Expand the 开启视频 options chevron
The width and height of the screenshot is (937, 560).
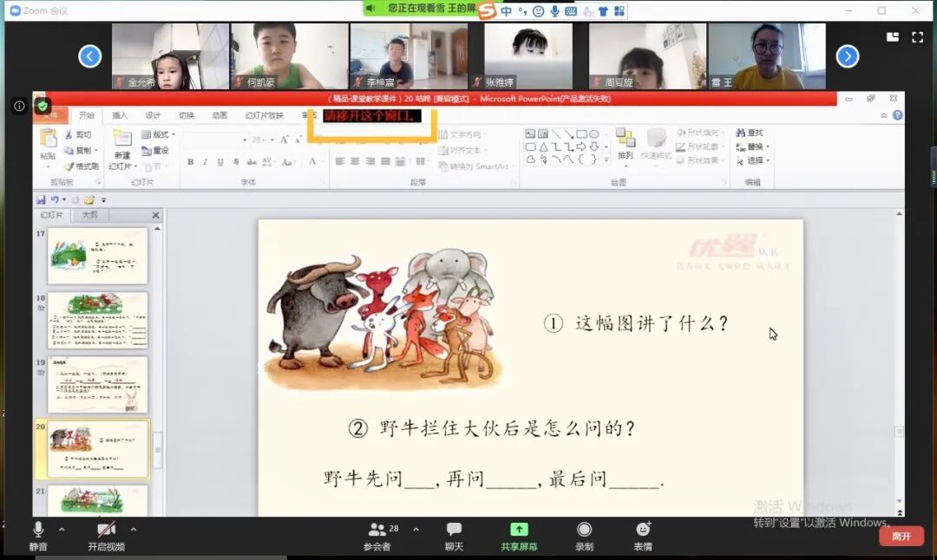(x=132, y=530)
